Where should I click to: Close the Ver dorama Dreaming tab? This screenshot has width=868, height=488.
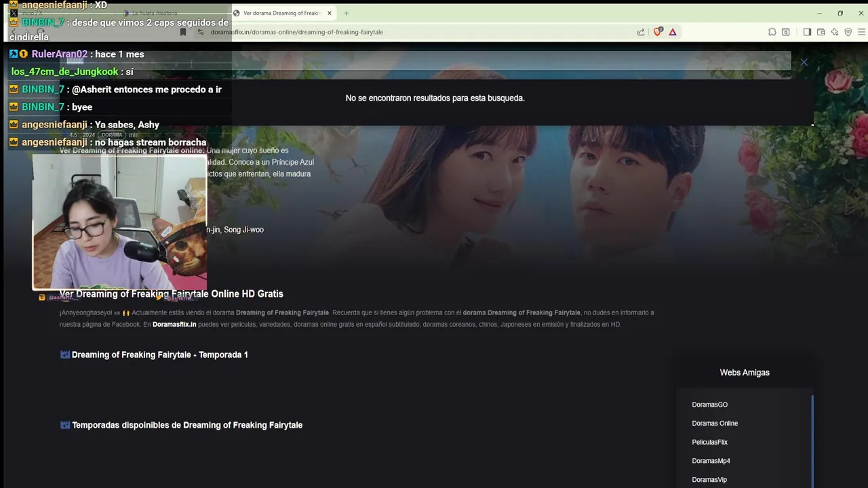tap(330, 13)
